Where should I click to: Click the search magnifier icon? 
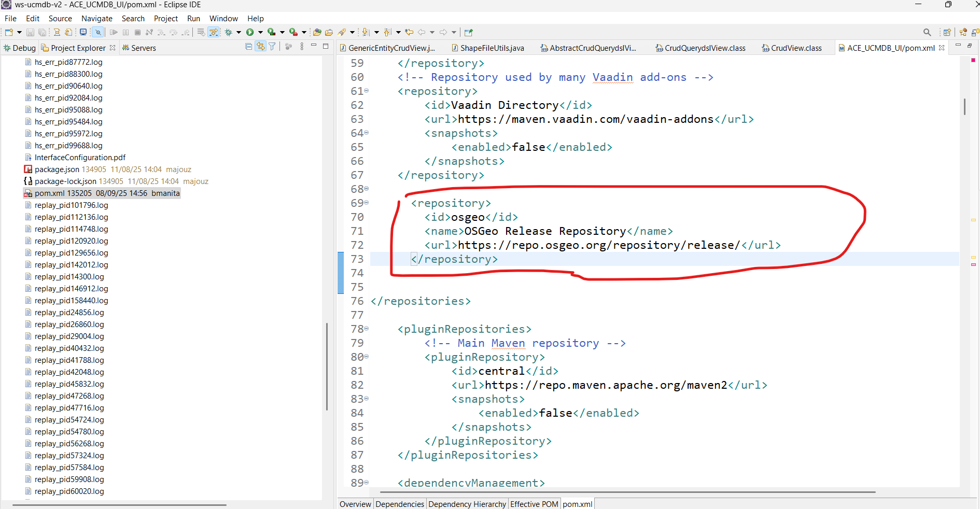pyautogui.click(x=927, y=32)
